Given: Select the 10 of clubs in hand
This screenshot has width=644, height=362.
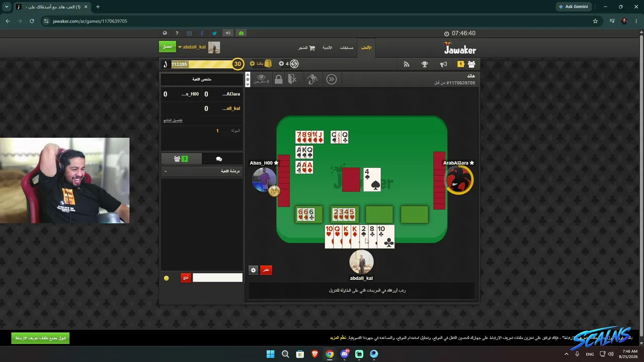Looking at the screenshot, I should [385, 236].
